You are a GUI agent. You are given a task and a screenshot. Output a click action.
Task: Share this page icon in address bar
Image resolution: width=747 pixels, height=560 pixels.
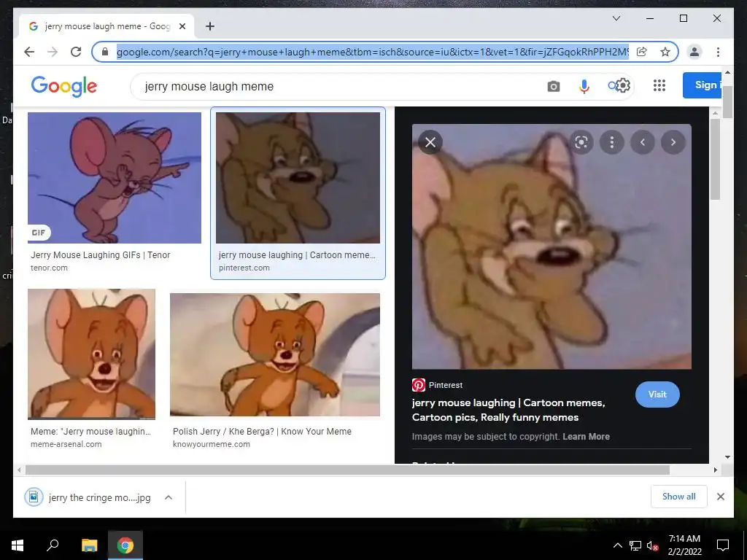pyautogui.click(x=642, y=52)
